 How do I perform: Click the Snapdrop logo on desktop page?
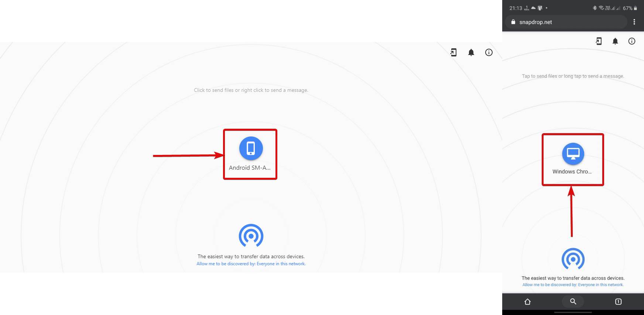coord(251,235)
